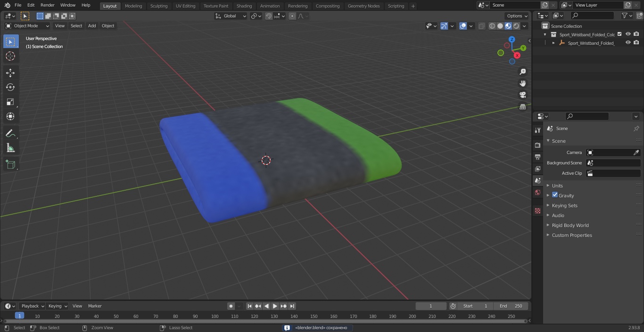Viewport: 644px width, 332px height.
Task: Open the View Layer properties tab
Action: (x=537, y=169)
